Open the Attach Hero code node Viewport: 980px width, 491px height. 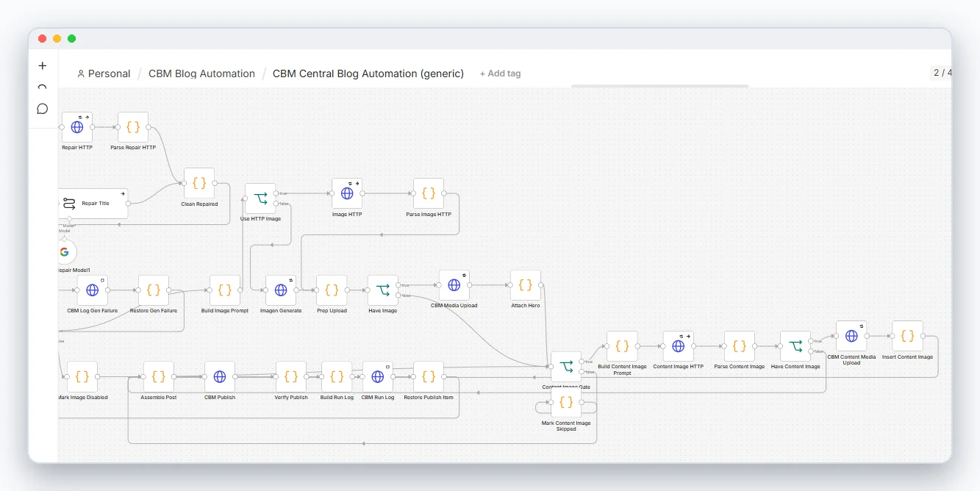tap(526, 285)
